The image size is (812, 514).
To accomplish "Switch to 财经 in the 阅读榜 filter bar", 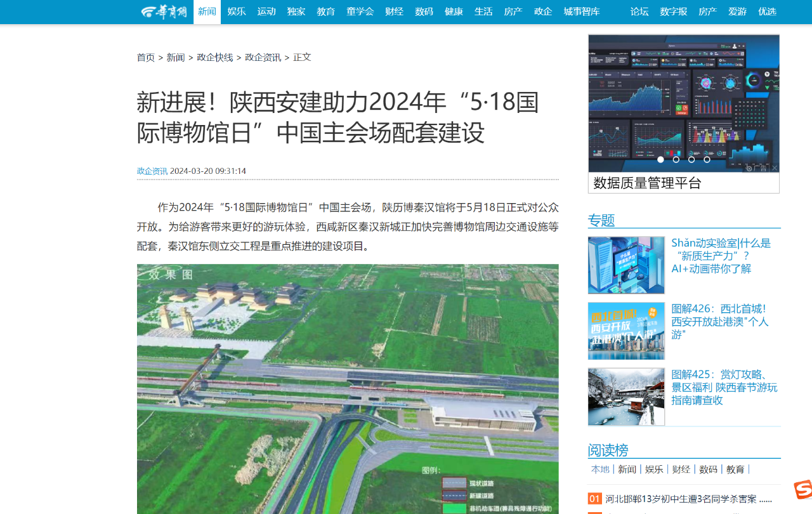I will point(680,470).
